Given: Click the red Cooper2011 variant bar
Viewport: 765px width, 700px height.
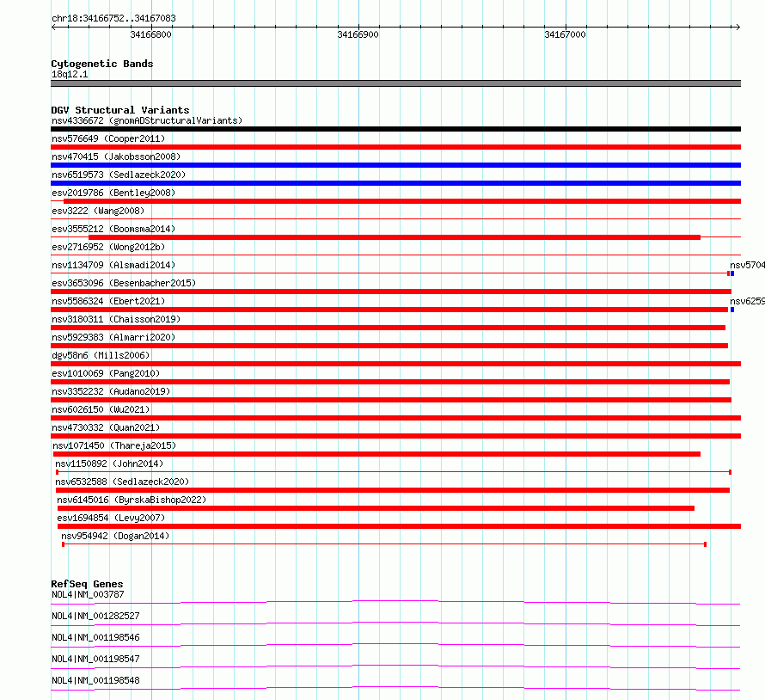Looking at the screenshot, I should click(x=395, y=147).
